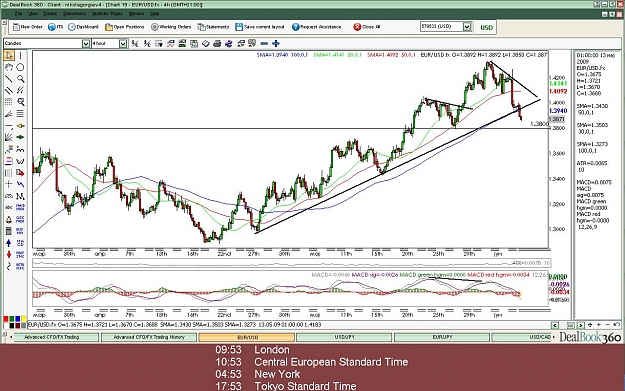Click the blue plus zoom in icon
625x391 pixels.
coord(275,43)
